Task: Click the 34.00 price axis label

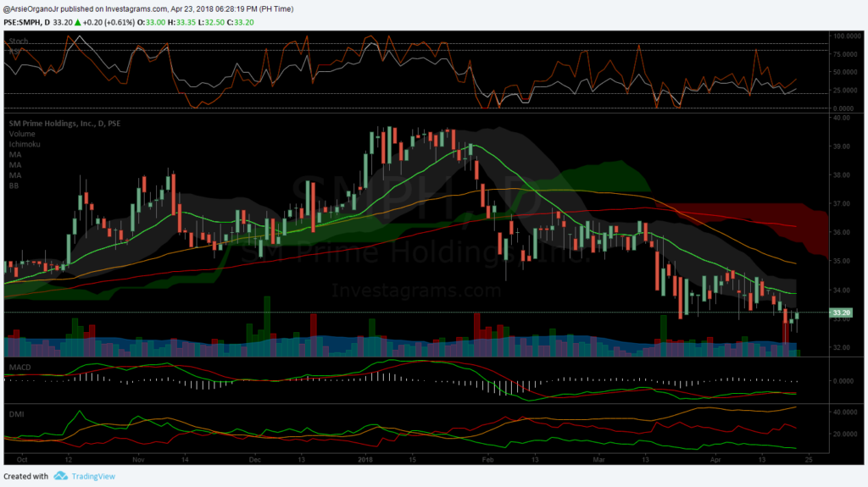Action: coord(842,290)
